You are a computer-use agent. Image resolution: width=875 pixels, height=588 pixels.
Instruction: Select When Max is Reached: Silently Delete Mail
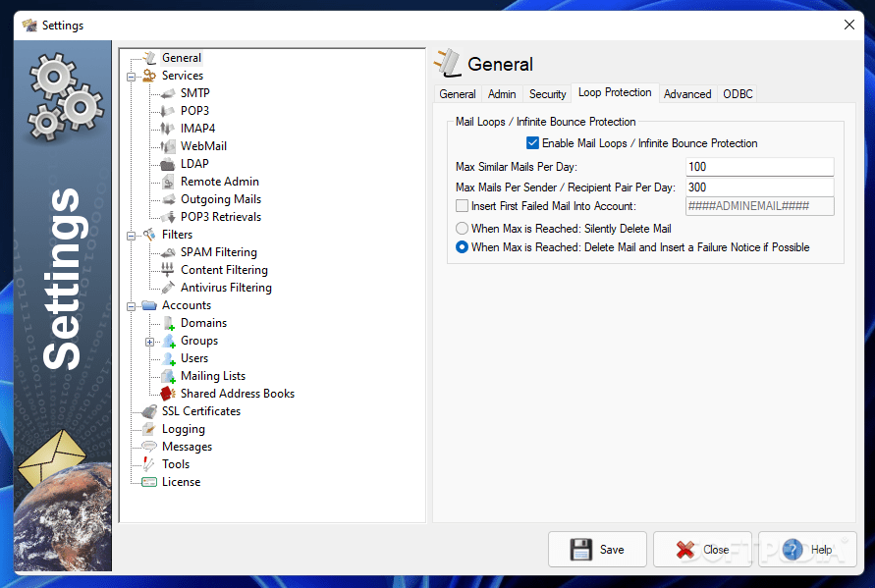click(462, 228)
